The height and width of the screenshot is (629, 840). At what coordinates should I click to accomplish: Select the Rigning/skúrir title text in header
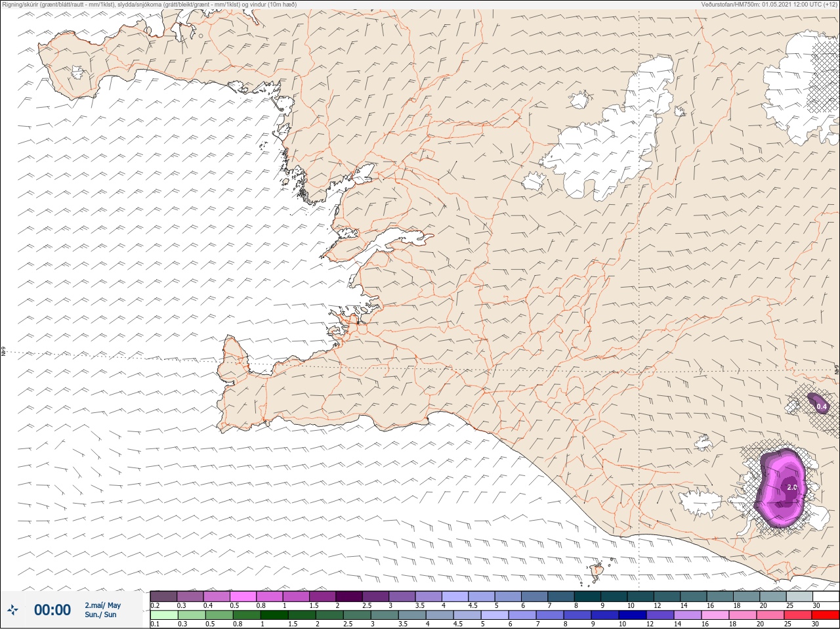149,5
